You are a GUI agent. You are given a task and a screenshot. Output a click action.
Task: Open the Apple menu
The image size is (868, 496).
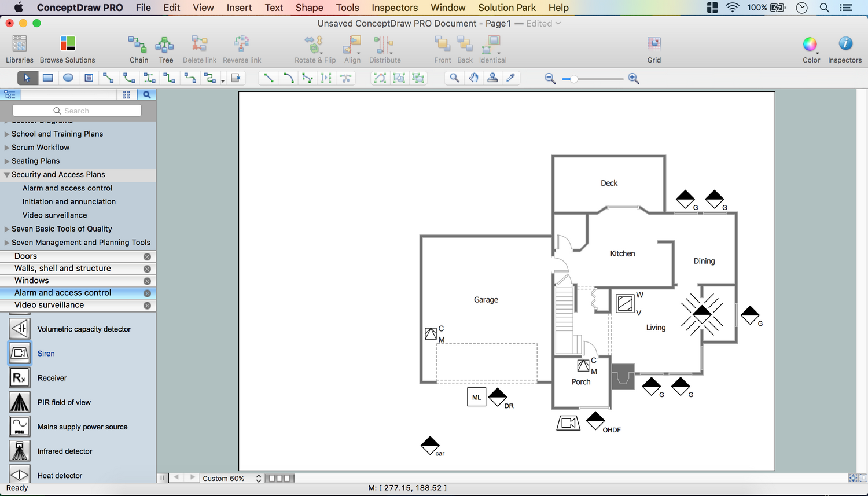pos(19,8)
